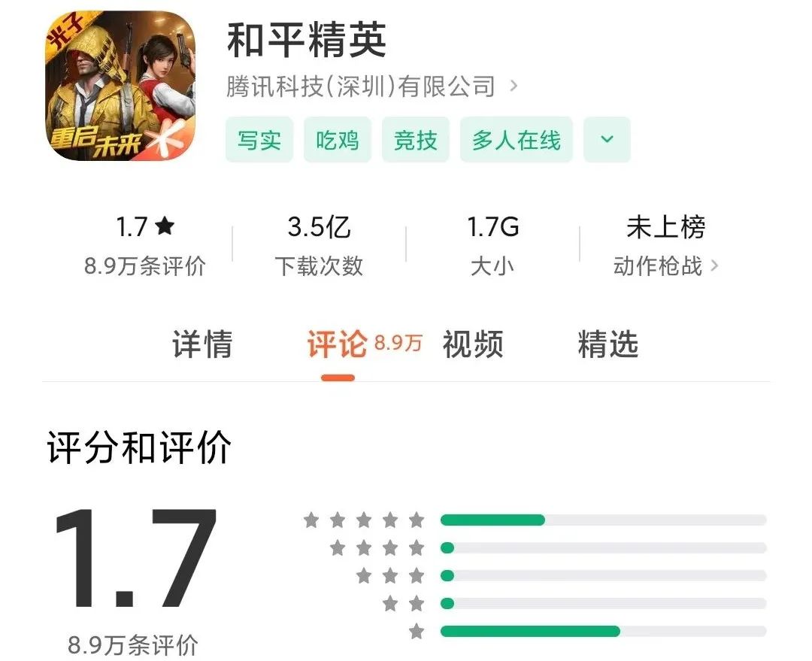Click the single star rating row icon
812x661 pixels.
click(x=417, y=632)
